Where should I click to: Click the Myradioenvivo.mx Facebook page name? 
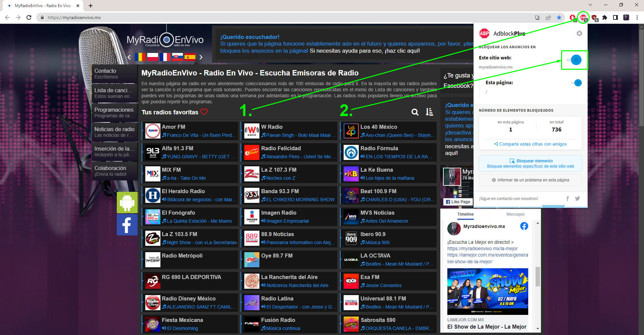pyautogui.click(x=484, y=226)
